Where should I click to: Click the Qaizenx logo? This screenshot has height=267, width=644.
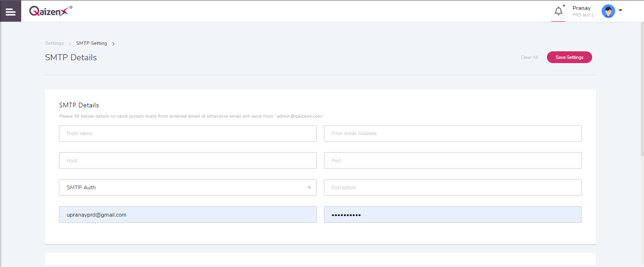(50, 11)
